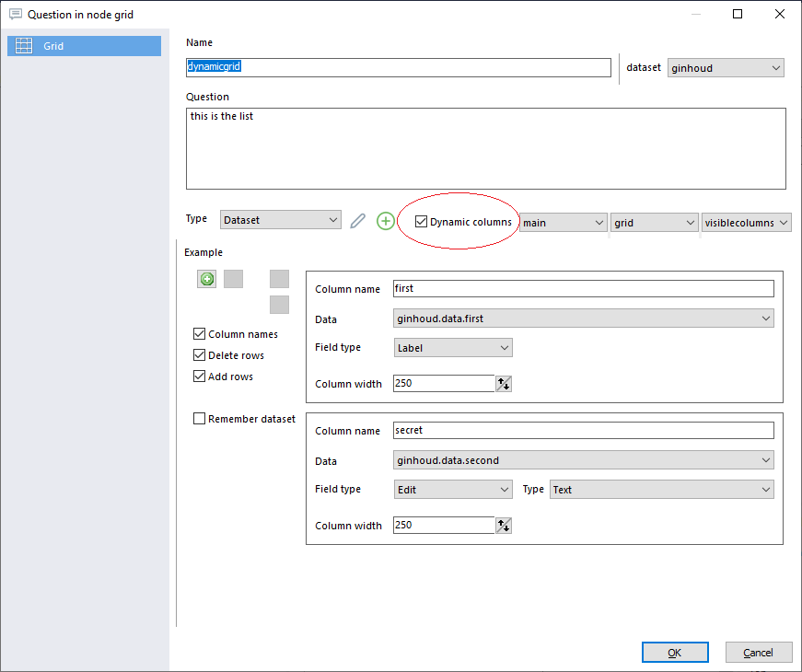Open the Label field type dropdown
This screenshot has width=802, height=672.
coord(453,348)
